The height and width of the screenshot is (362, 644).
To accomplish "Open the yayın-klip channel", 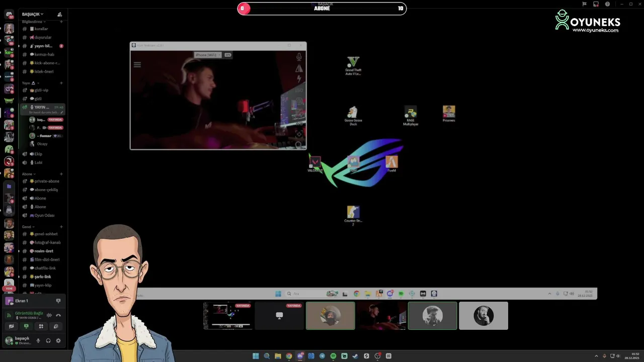I will pos(43,285).
